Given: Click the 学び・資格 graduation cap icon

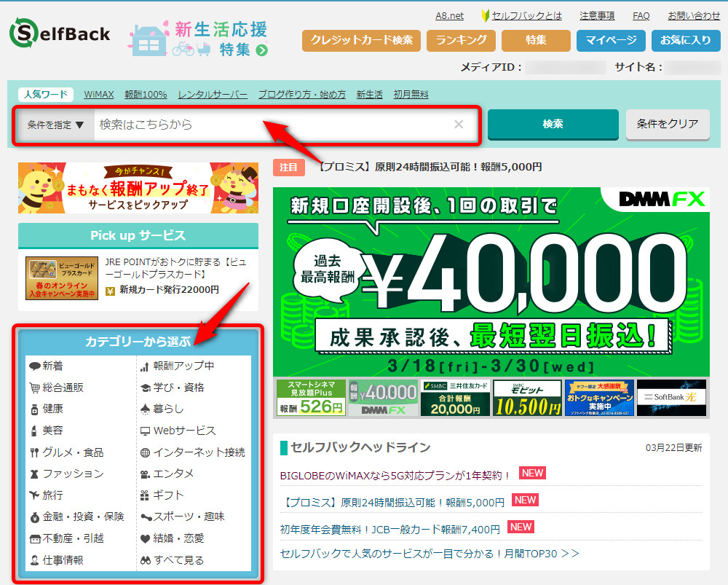Looking at the screenshot, I should 146,388.
